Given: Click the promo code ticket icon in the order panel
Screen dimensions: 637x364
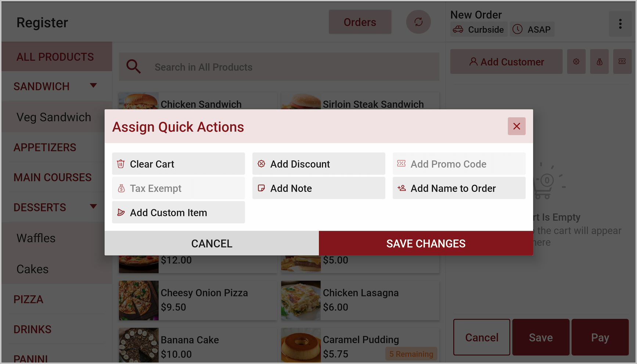Looking at the screenshot, I should point(622,62).
